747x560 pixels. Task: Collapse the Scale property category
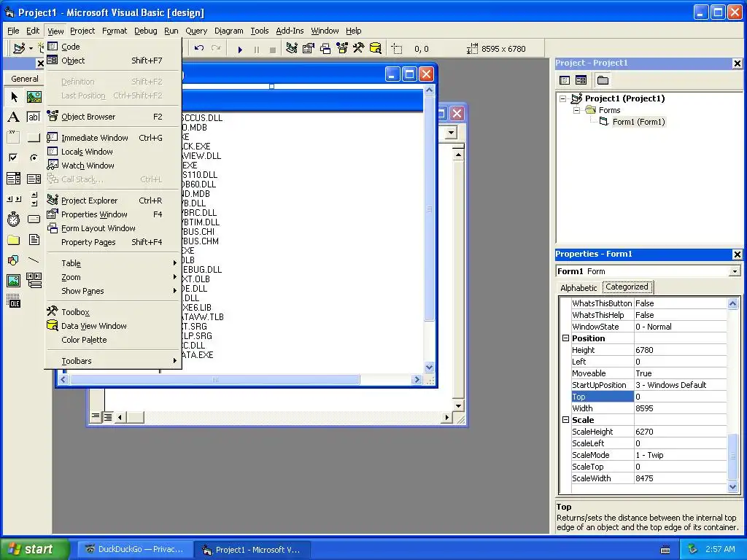[x=565, y=420]
